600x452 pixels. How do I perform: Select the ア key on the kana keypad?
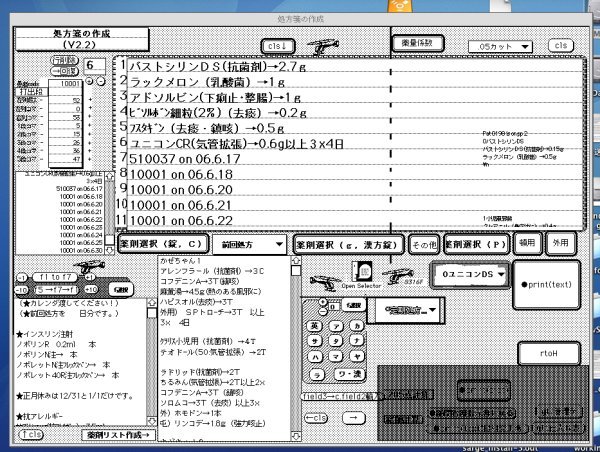pos(336,326)
